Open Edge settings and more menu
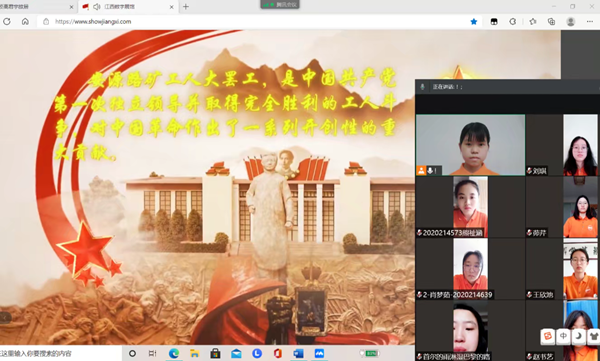600x361 pixels. pyautogui.click(x=590, y=22)
